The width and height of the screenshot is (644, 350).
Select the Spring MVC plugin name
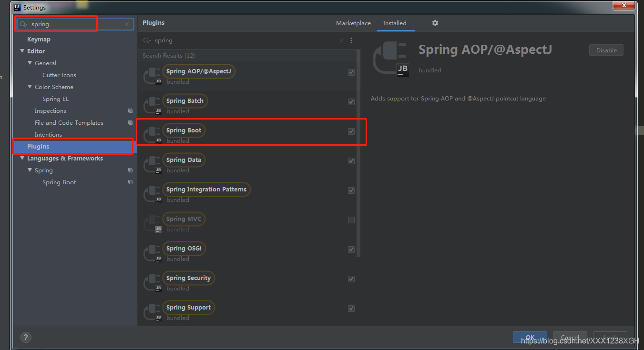point(184,219)
